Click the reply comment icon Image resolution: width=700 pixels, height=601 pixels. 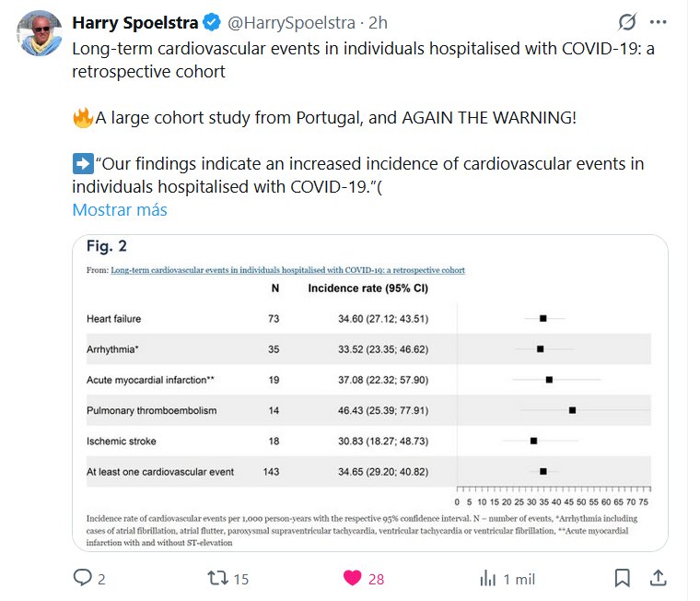83,578
